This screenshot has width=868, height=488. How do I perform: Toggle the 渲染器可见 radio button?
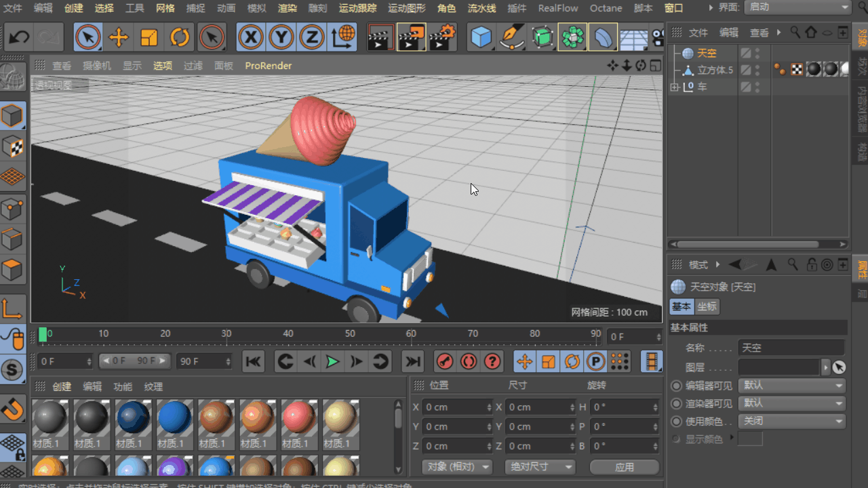[676, 403]
